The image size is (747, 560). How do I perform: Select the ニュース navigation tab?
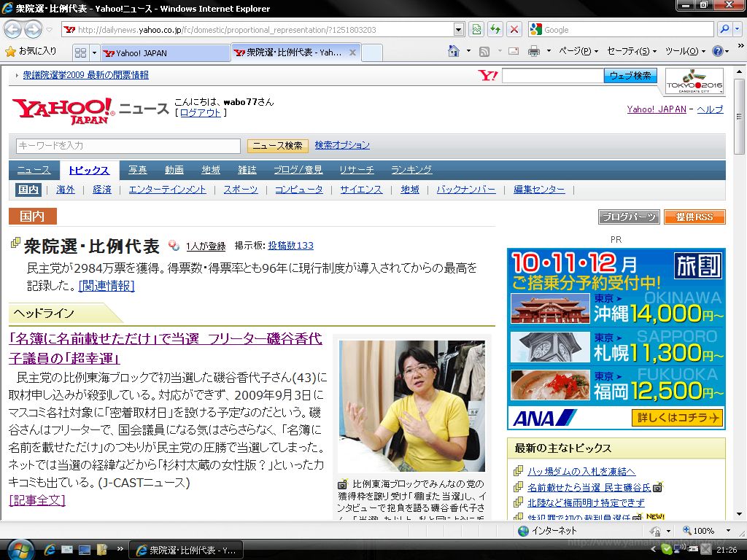click(34, 170)
